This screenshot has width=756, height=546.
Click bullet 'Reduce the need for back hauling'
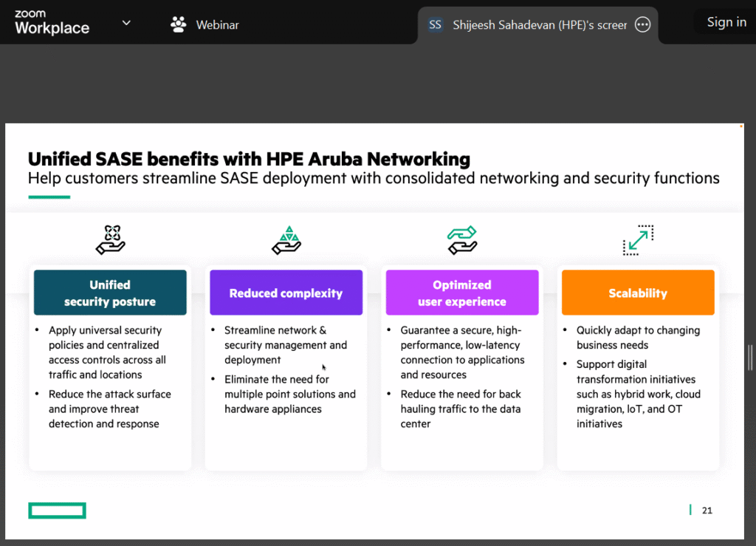tap(461, 409)
